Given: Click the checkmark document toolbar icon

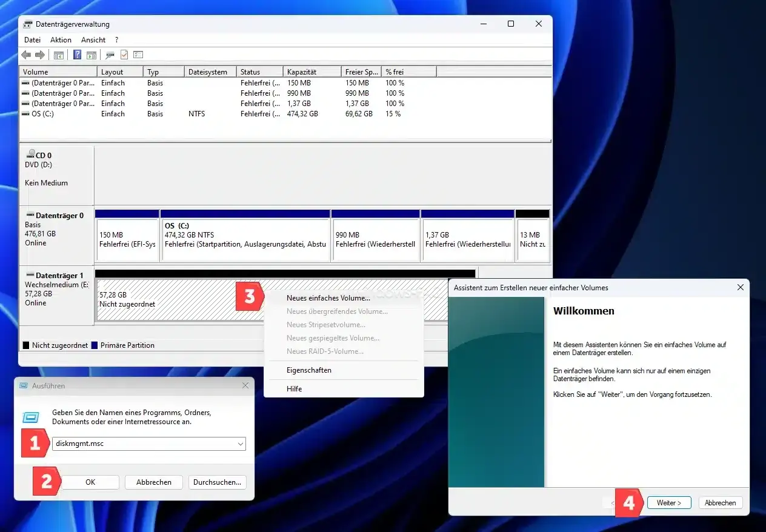Looking at the screenshot, I should 124,55.
